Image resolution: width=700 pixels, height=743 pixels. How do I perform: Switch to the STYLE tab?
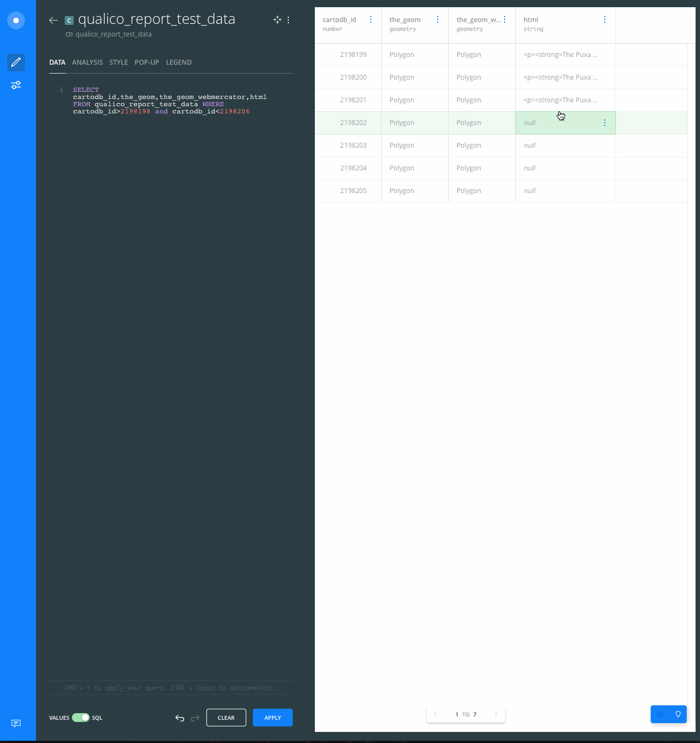[118, 63]
